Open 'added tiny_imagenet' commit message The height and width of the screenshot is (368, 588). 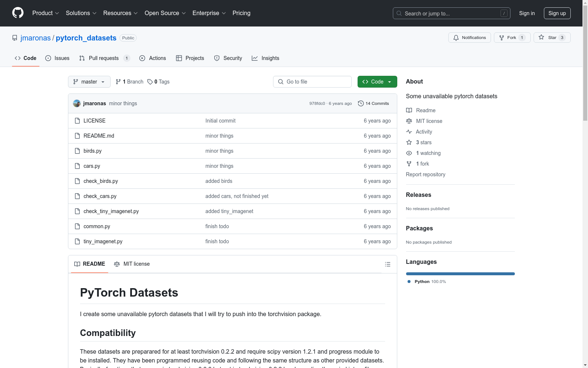point(229,211)
